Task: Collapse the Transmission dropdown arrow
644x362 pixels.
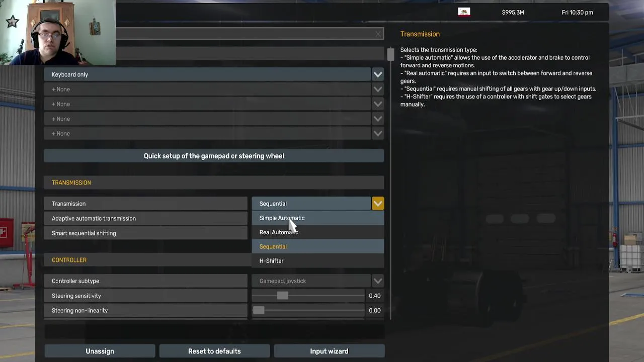Action: [x=378, y=204]
